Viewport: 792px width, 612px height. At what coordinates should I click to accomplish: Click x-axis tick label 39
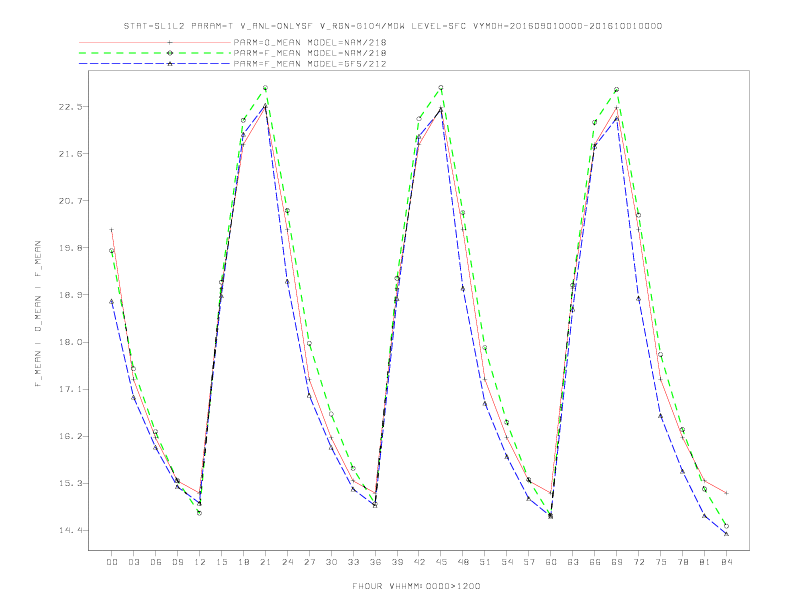(x=397, y=562)
